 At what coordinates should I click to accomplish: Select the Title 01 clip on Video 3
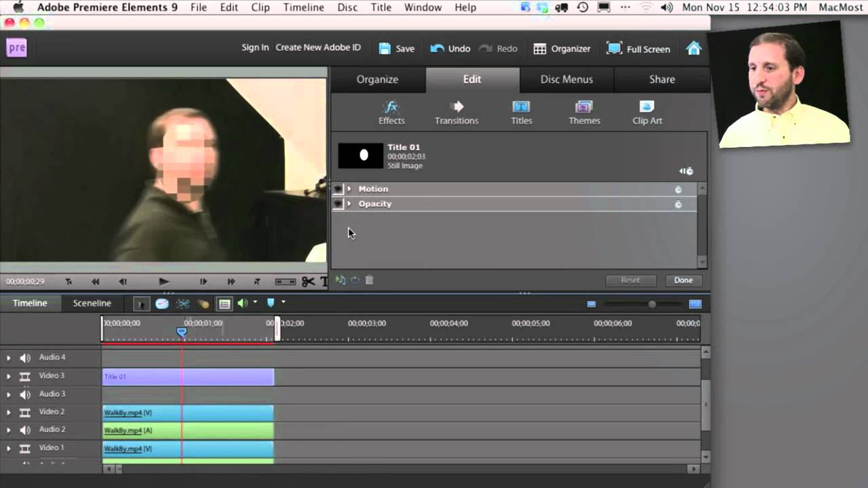point(188,377)
